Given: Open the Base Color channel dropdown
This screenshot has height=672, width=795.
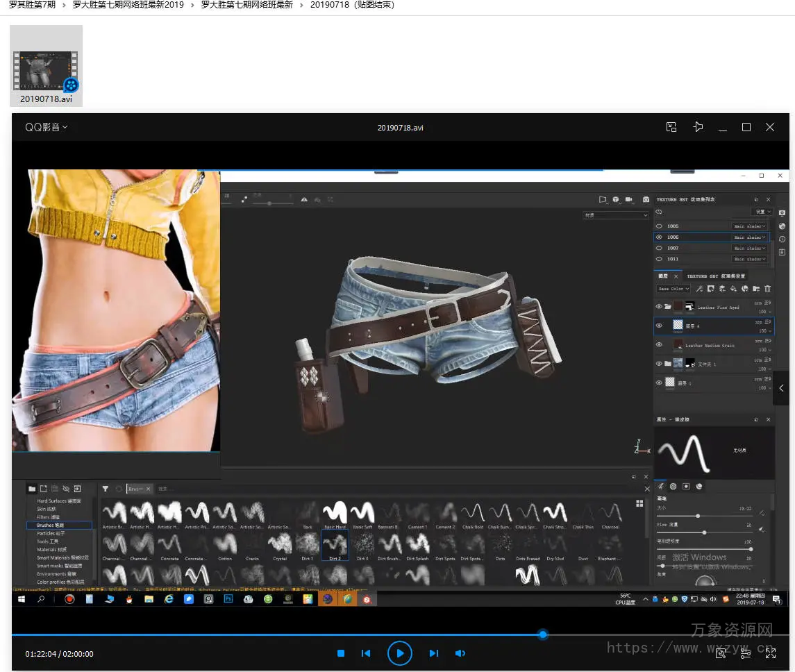Looking at the screenshot, I should tap(673, 289).
